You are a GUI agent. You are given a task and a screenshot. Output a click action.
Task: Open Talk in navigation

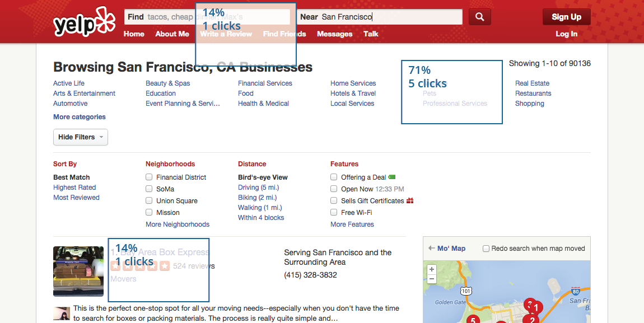pos(371,34)
